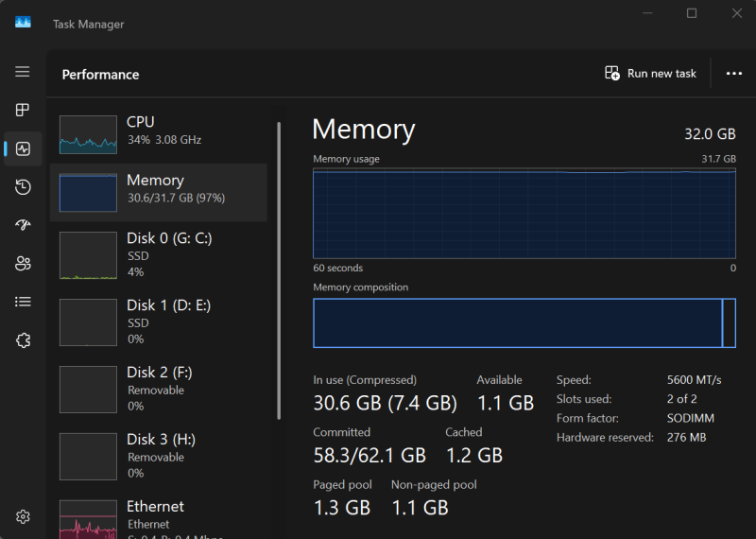Image resolution: width=756 pixels, height=539 pixels.
Task: Click the Slots used value 2 of 2
Action: pyautogui.click(x=681, y=399)
